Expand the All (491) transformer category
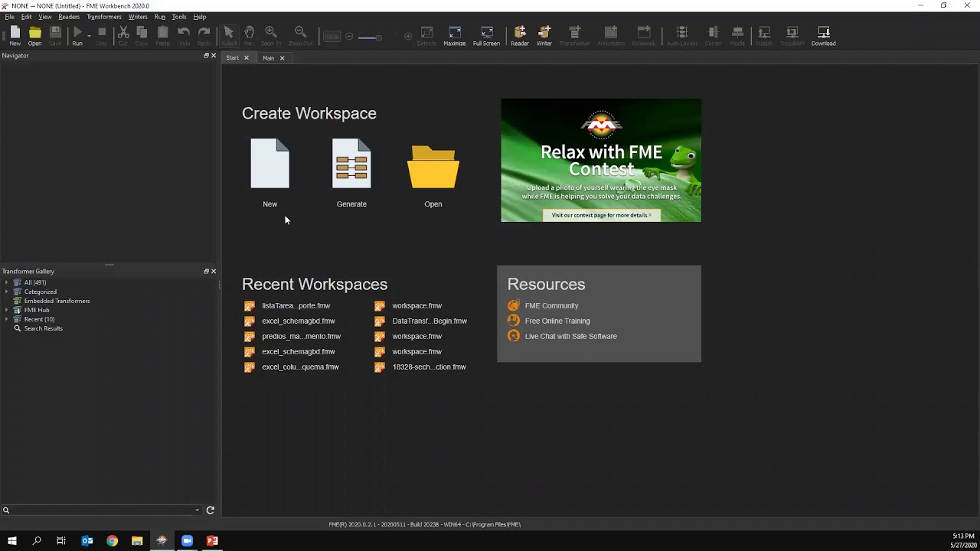The image size is (980, 551). coord(6,282)
